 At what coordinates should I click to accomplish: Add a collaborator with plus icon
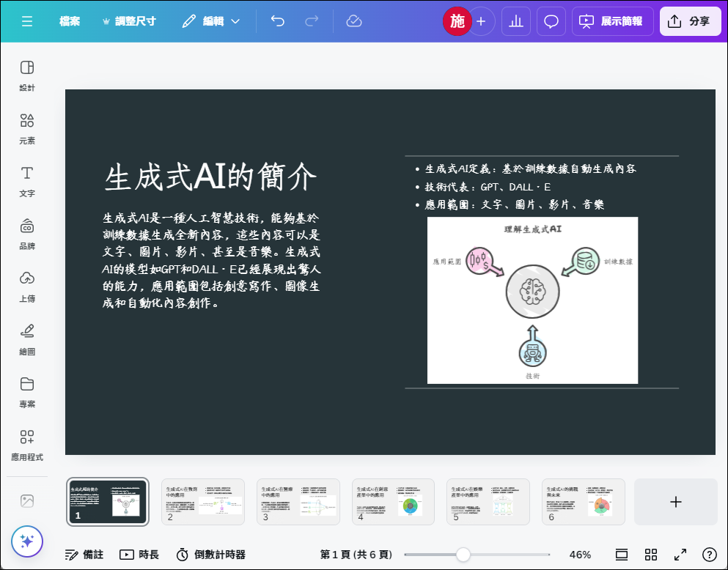coord(481,21)
